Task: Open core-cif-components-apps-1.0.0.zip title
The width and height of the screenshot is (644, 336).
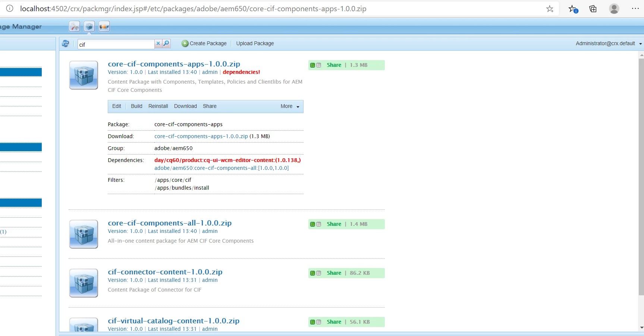Action: [174, 64]
